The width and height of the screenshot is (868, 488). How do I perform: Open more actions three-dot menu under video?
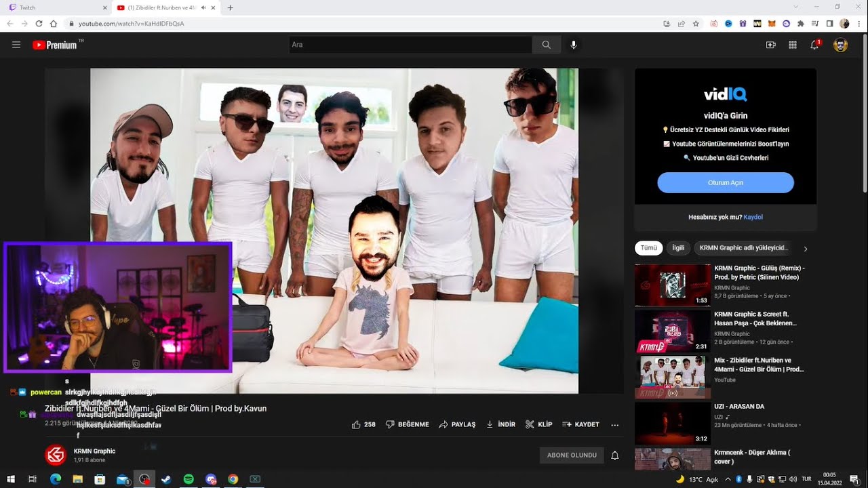(x=614, y=424)
